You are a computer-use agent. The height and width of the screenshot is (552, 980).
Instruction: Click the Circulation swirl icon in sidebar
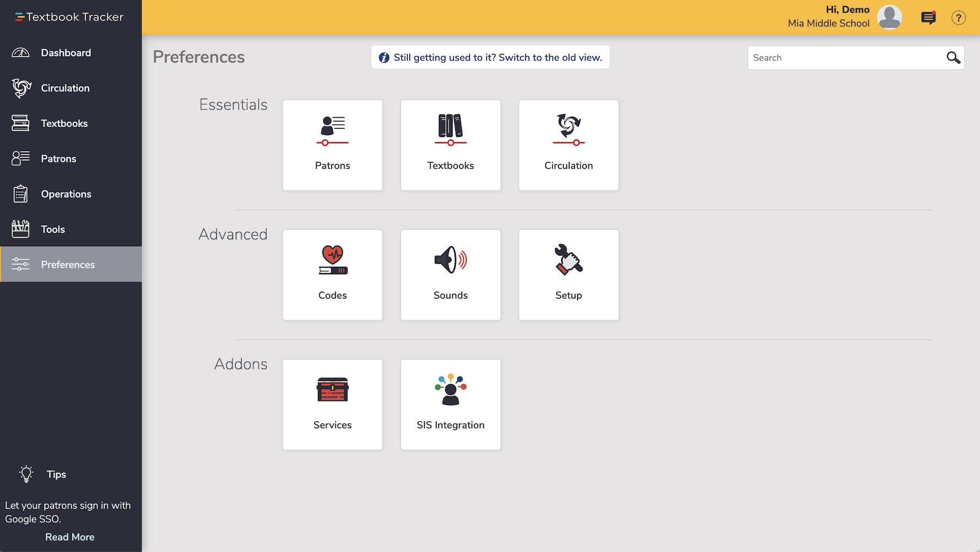tap(21, 88)
